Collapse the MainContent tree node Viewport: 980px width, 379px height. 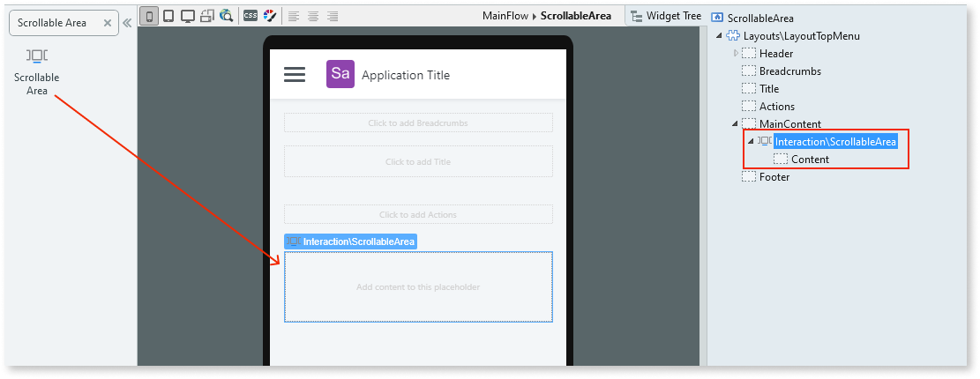[735, 124]
